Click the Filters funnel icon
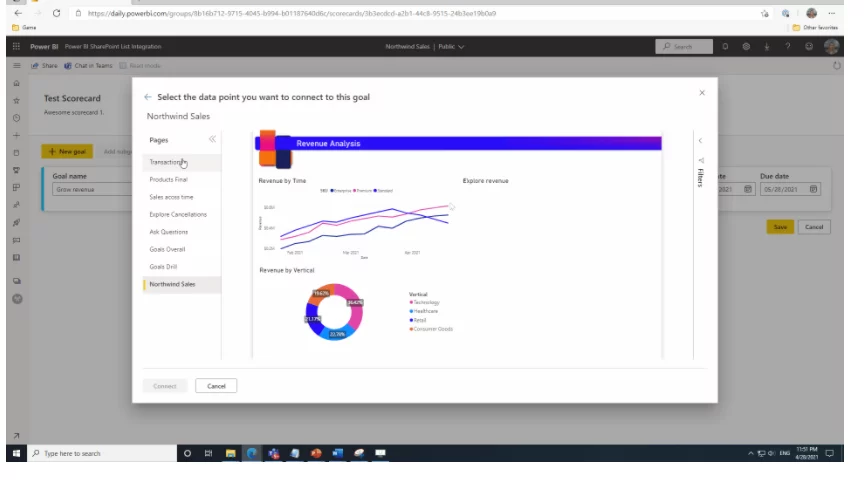Image resolution: width=867 pixels, height=480 pixels. (701, 160)
